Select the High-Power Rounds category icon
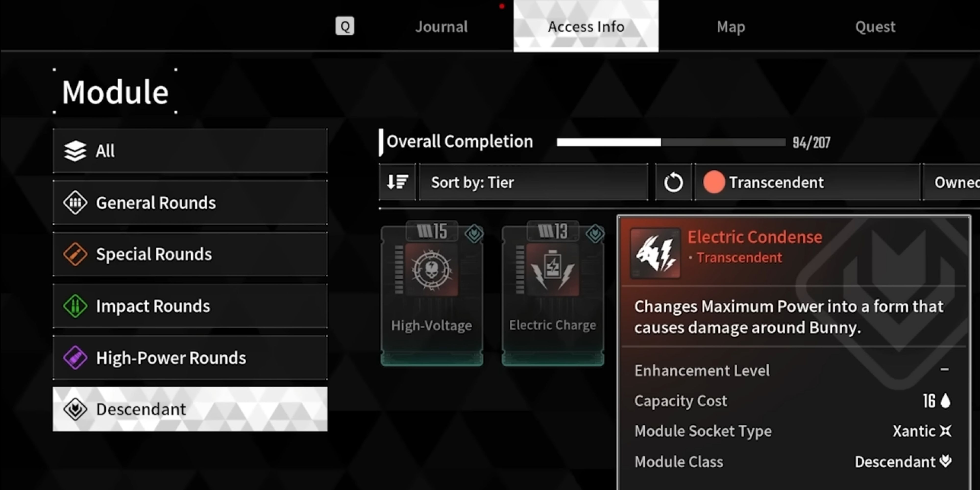Image resolution: width=980 pixels, height=490 pixels. pyautogui.click(x=74, y=357)
